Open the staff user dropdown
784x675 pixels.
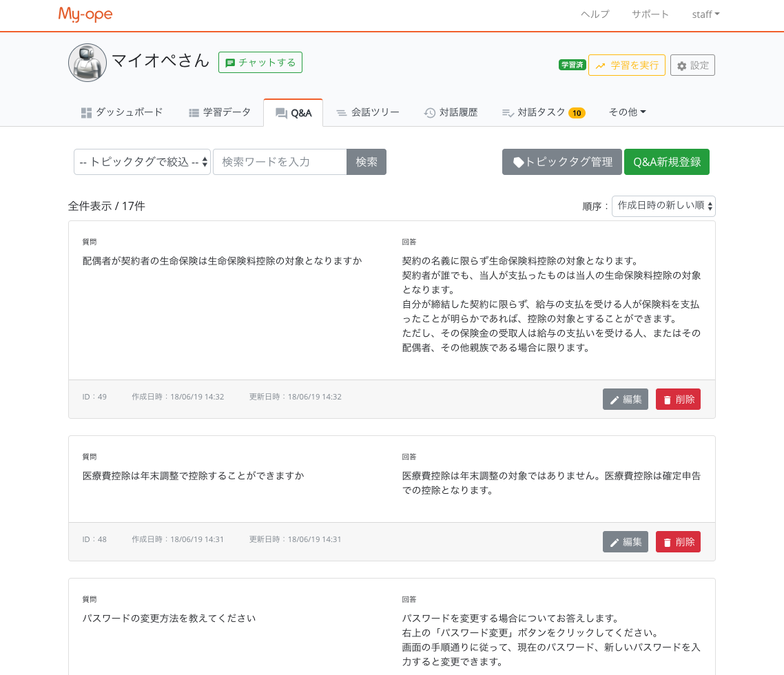point(705,14)
